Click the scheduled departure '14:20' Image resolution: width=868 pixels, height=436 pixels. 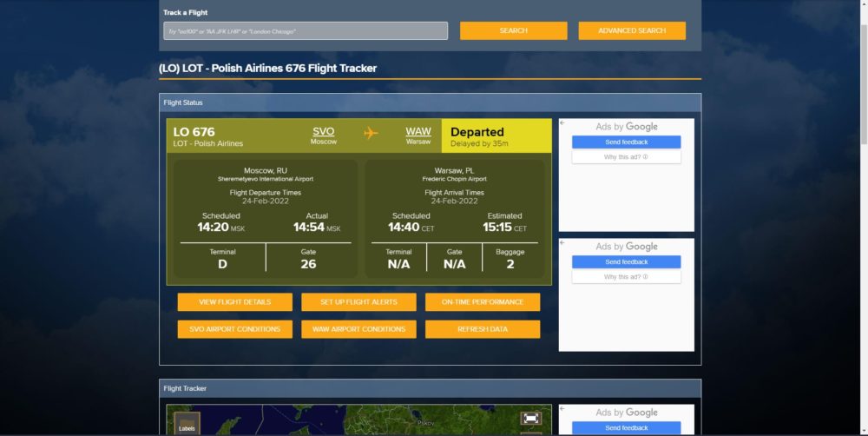click(214, 228)
